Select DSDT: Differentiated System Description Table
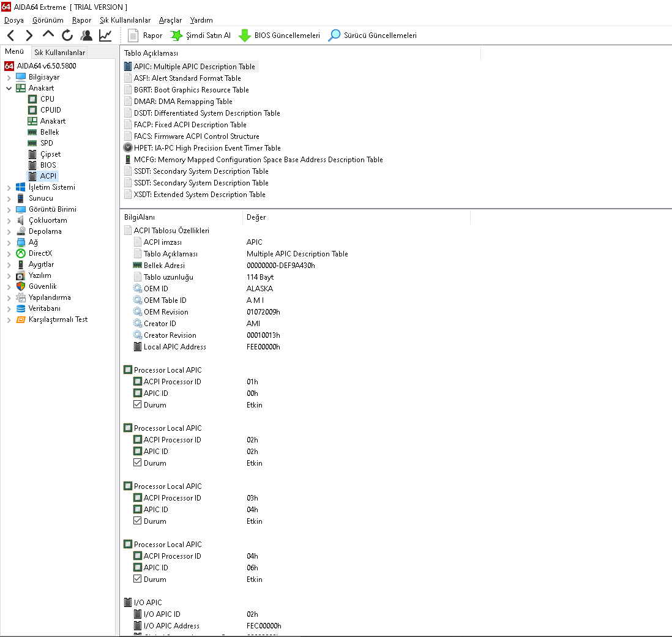 pos(207,113)
